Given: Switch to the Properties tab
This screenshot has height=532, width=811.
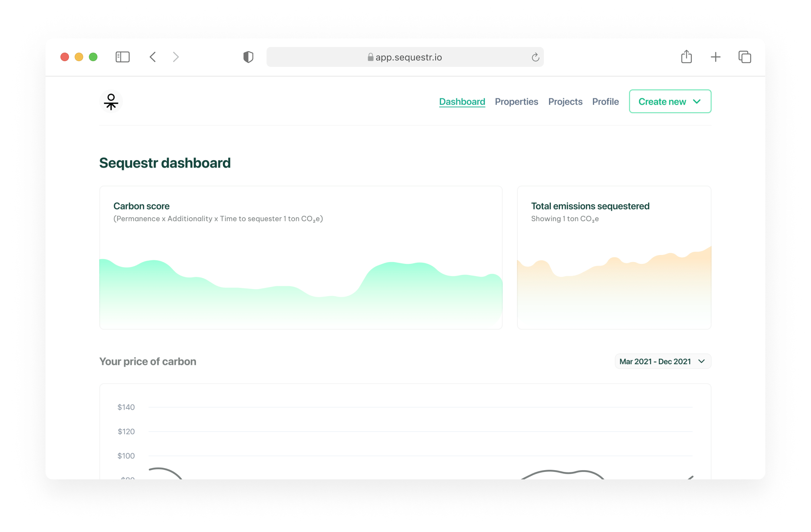Looking at the screenshot, I should tap(516, 102).
